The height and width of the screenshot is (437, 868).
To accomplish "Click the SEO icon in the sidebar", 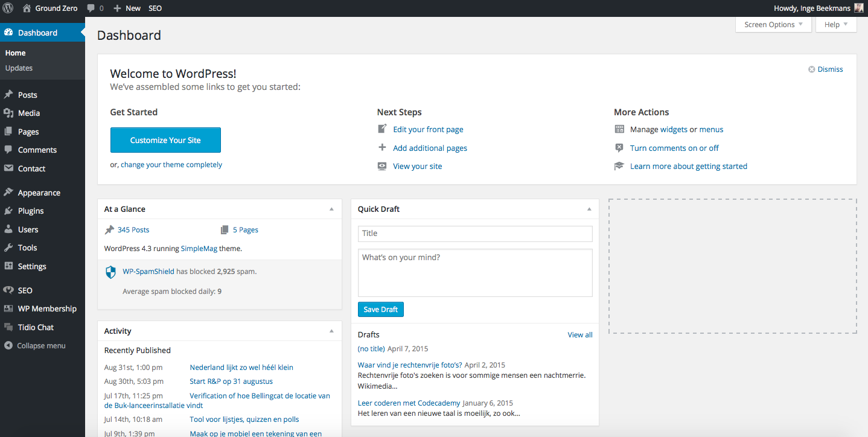I will [8, 290].
